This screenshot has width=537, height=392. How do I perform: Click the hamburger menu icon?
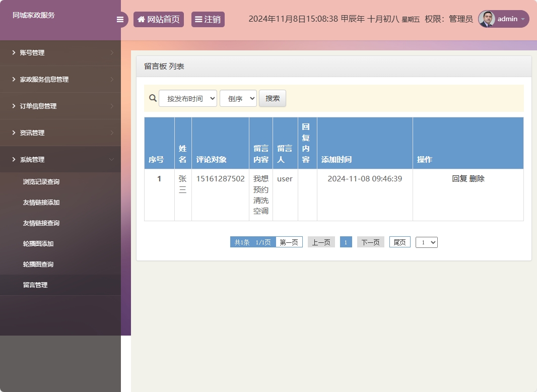pos(120,19)
